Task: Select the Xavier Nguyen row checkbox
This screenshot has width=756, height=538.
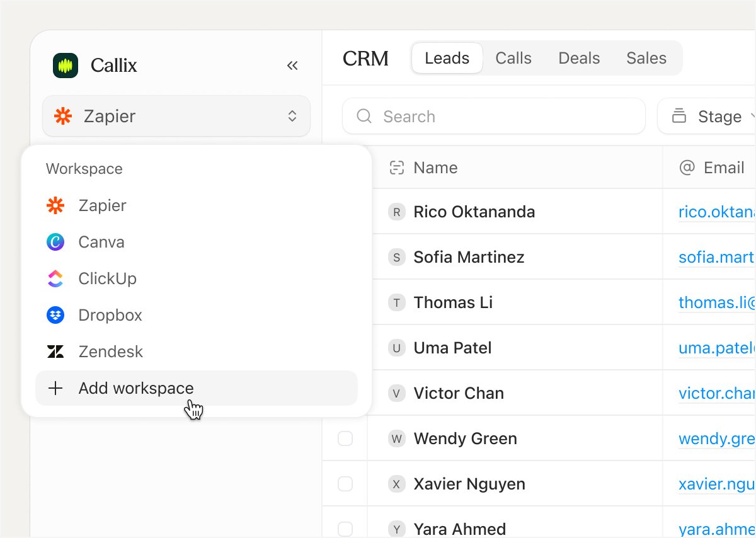Action: point(345,484)
